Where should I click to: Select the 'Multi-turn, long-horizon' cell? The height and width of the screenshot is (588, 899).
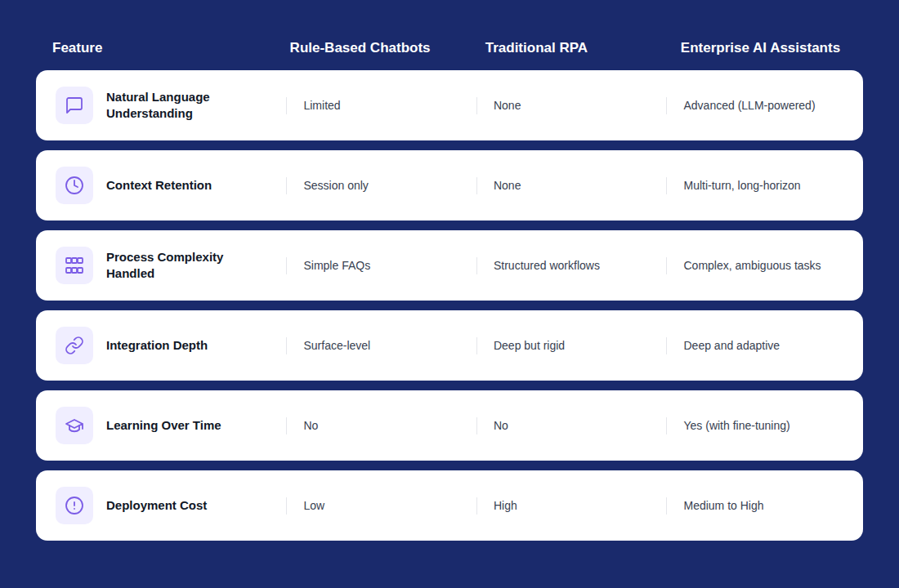tap(742, 185)
